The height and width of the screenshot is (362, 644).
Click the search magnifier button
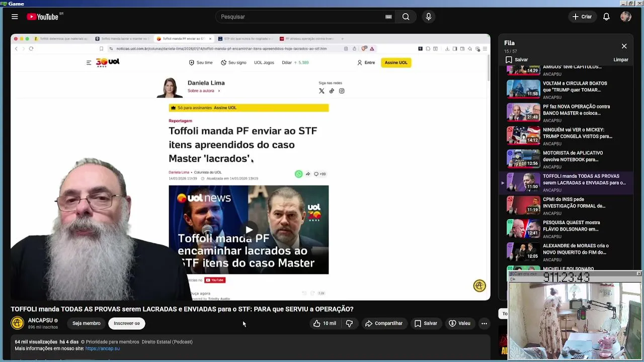[x=406, y=17]
